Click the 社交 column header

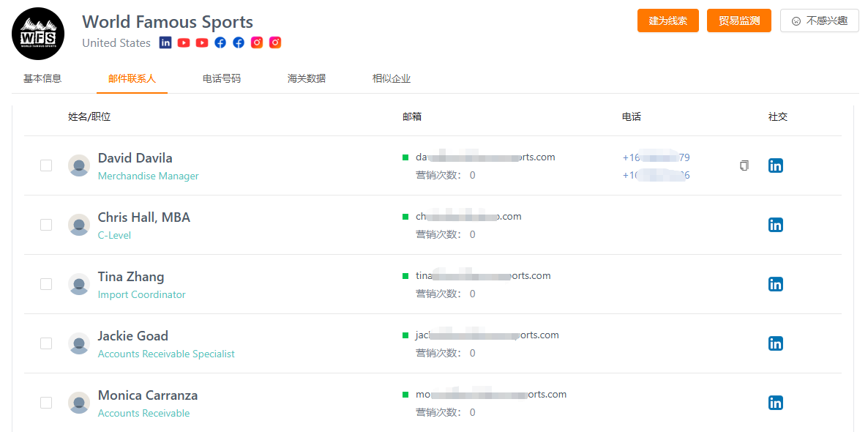coord(778,117)
